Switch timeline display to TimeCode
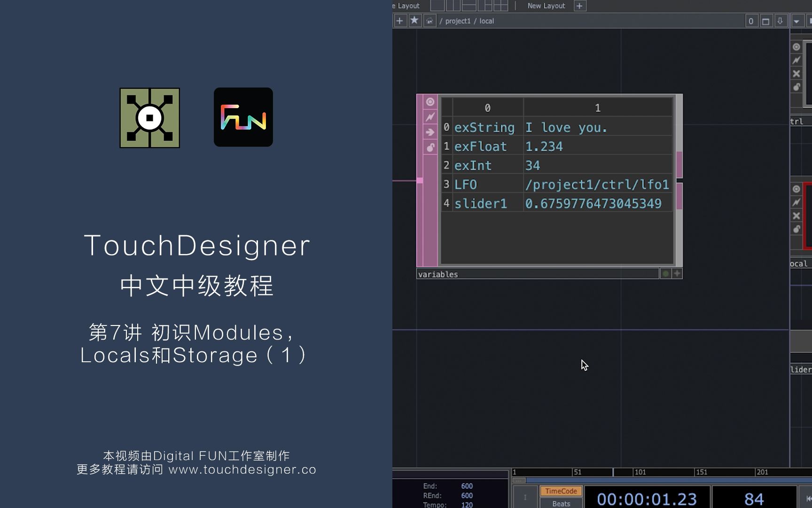 (561, 491)
